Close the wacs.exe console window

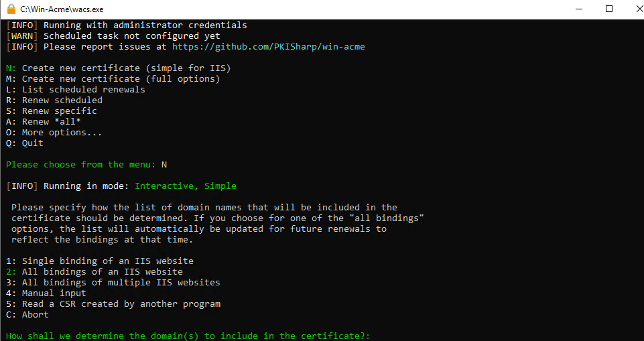coord(632,9)
